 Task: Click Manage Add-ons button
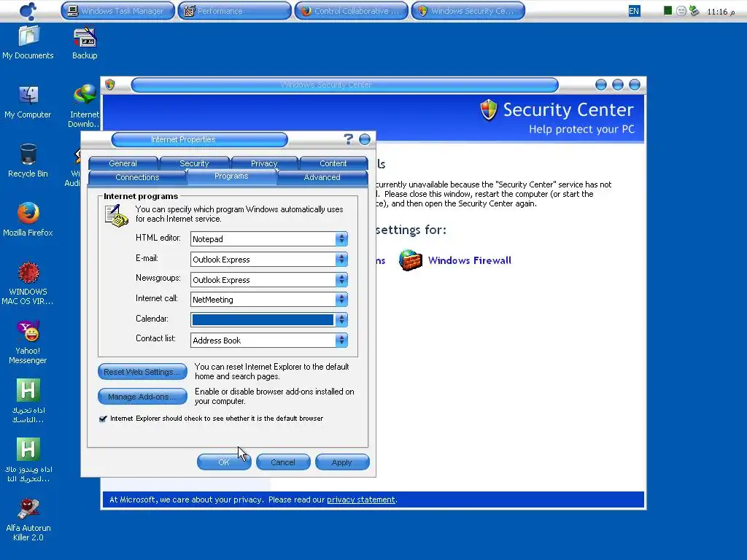point(142,397)
